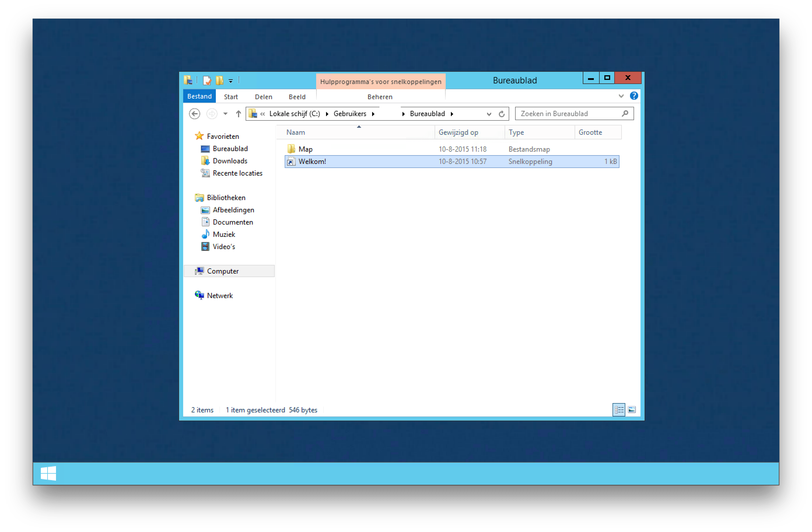Click New folder icon in quick access toolbar

click(x=219, y=80)
